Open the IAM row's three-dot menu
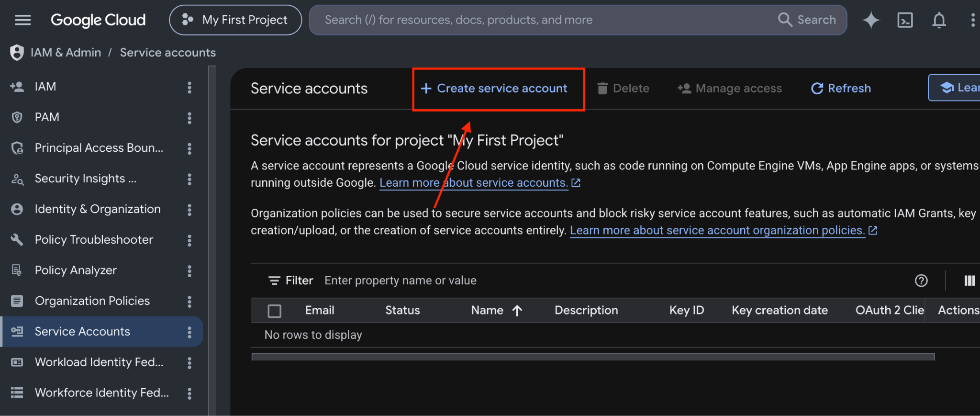 click(189, 87)
